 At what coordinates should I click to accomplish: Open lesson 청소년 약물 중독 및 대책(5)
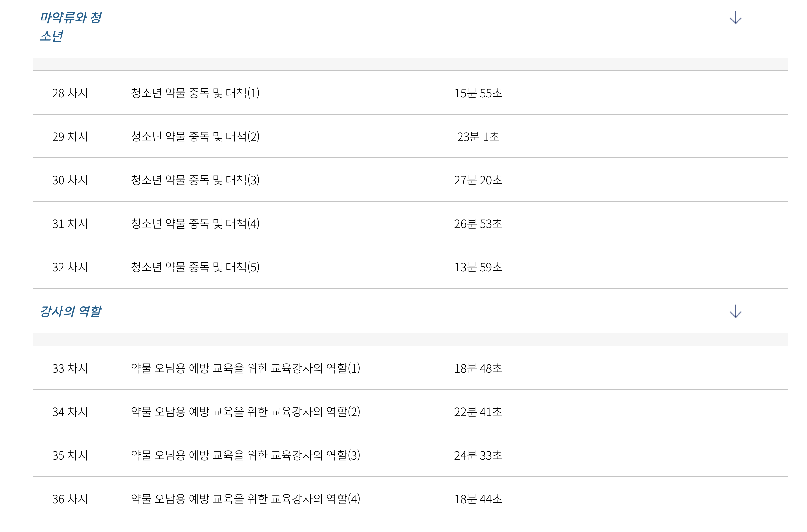coord(195,267)
